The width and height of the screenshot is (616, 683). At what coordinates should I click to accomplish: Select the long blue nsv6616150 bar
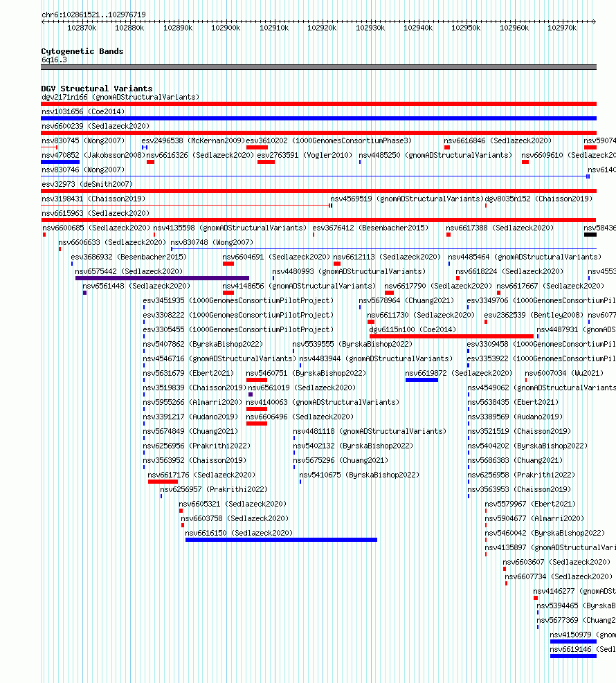tap(281, 540)
